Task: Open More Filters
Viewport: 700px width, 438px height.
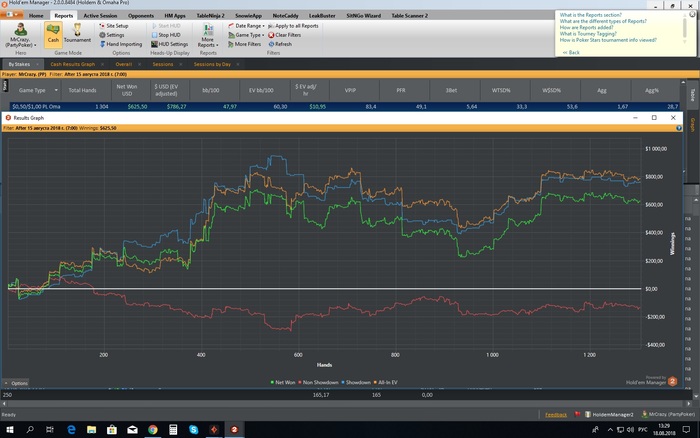Action: (x=244, y=44)
